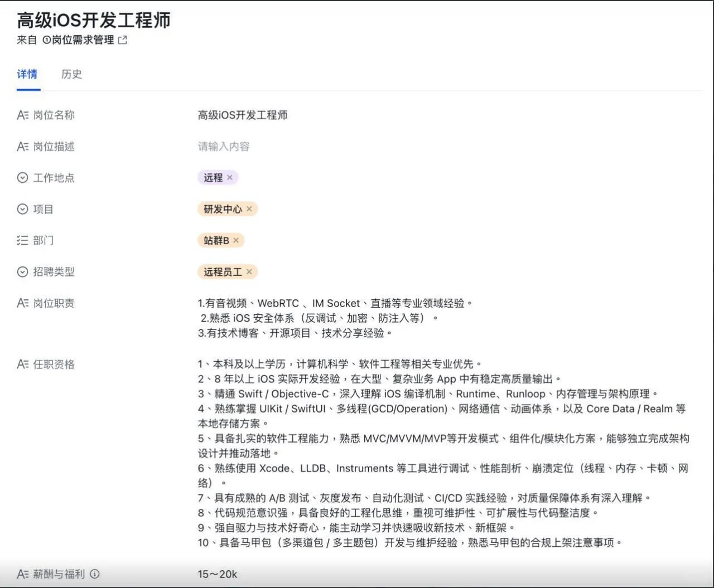This screenshot has width=714, height=588.
Task: Open the 项目 field selector
Action: click(223, 209)
